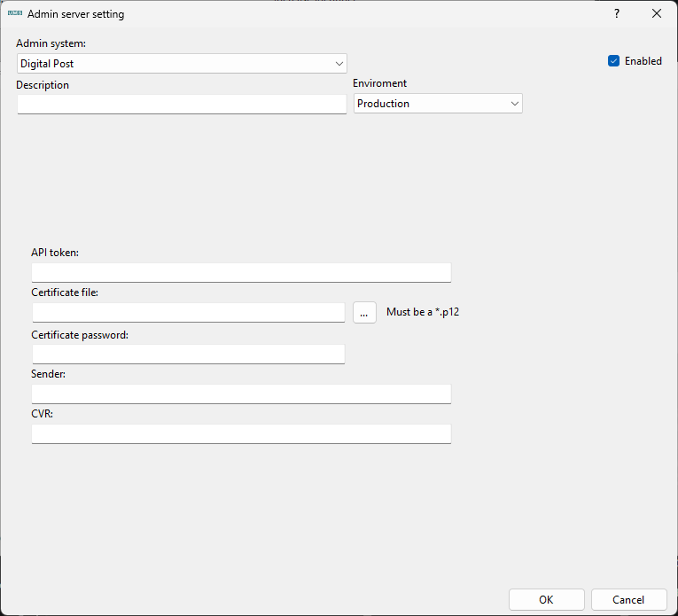Click the "Admin system:" label
This screenshot has width=678, height=616.
click(x=51, y=43)
